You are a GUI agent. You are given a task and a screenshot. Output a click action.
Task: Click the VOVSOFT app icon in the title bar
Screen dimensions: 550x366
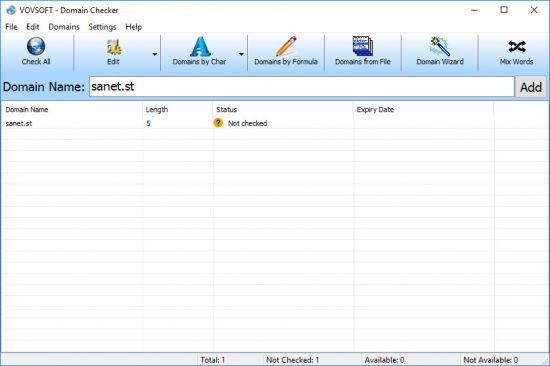pyautogui.click(x=11, y=10)
